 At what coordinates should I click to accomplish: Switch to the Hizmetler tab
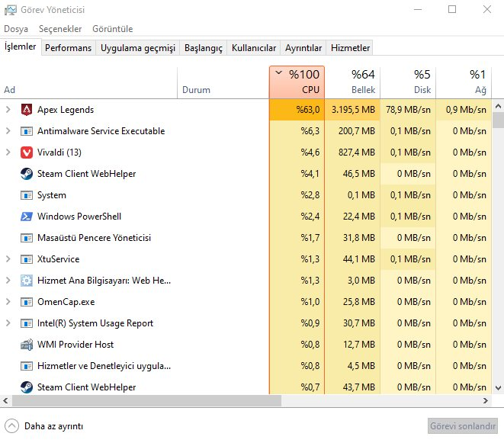click(x=350, y=48)
